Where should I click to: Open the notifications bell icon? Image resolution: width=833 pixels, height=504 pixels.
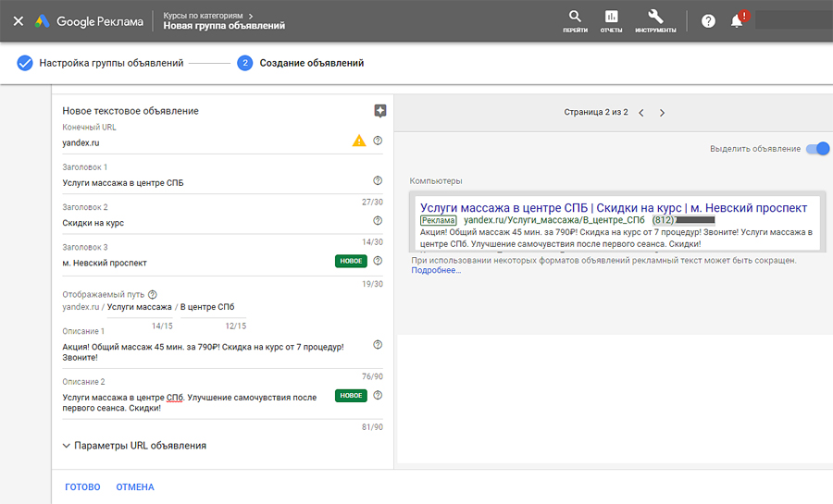(737, 20)
